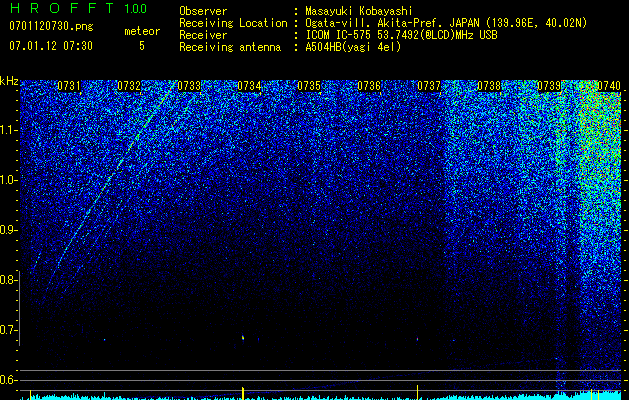
Task: Click the 0734 time marker
Action: coord(249,86)
